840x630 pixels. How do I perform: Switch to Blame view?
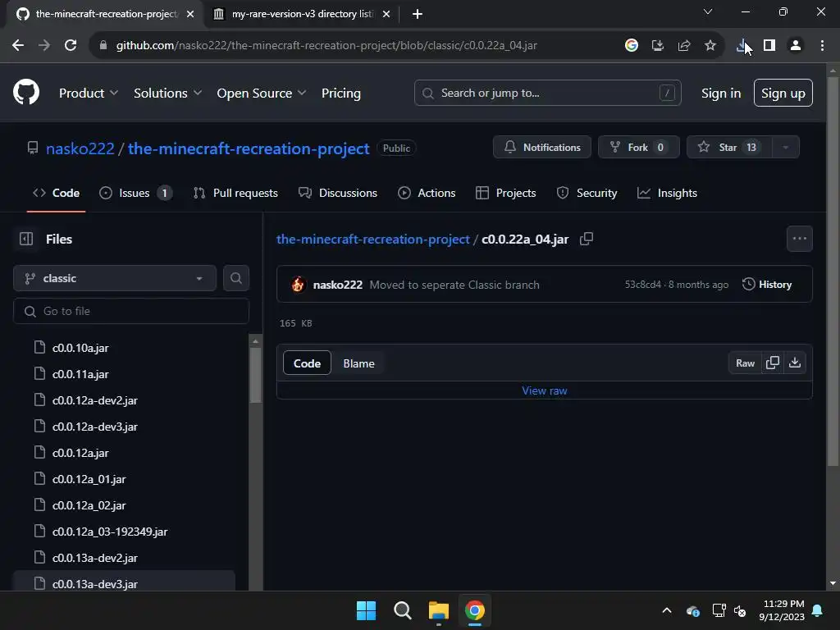click(x=359, y=363)
